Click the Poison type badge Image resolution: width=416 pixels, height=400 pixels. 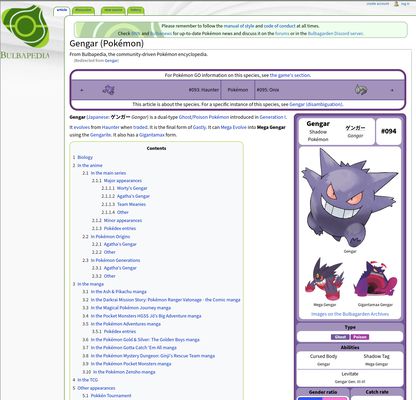pos(360,337)
